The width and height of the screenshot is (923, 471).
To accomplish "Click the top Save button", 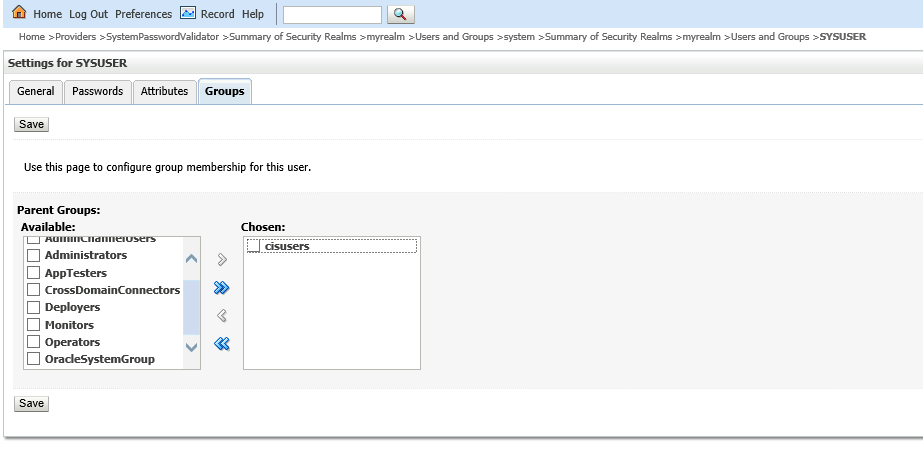I will [x=31, y=124].
